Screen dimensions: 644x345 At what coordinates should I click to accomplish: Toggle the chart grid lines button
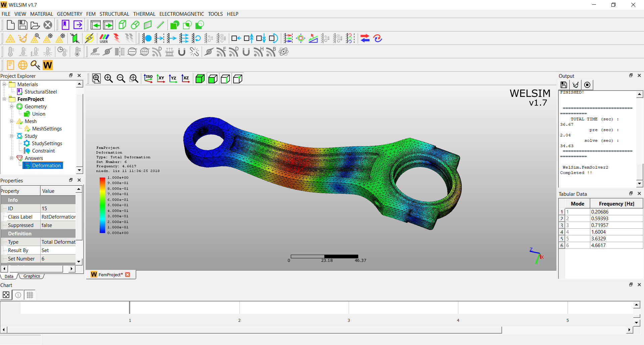click(30, 295)
